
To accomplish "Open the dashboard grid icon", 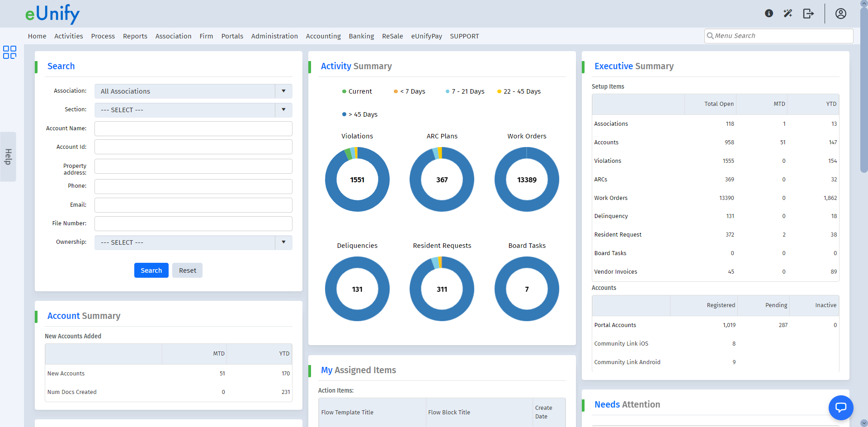I will 9,52.
